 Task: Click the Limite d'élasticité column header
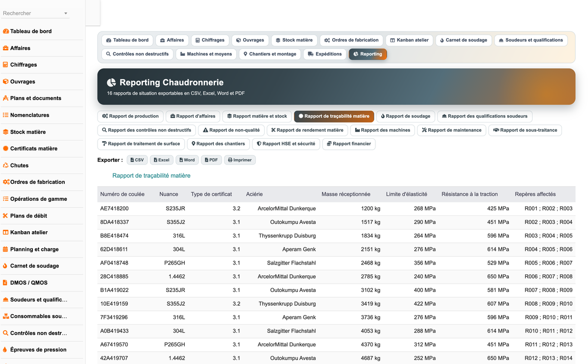407,194
